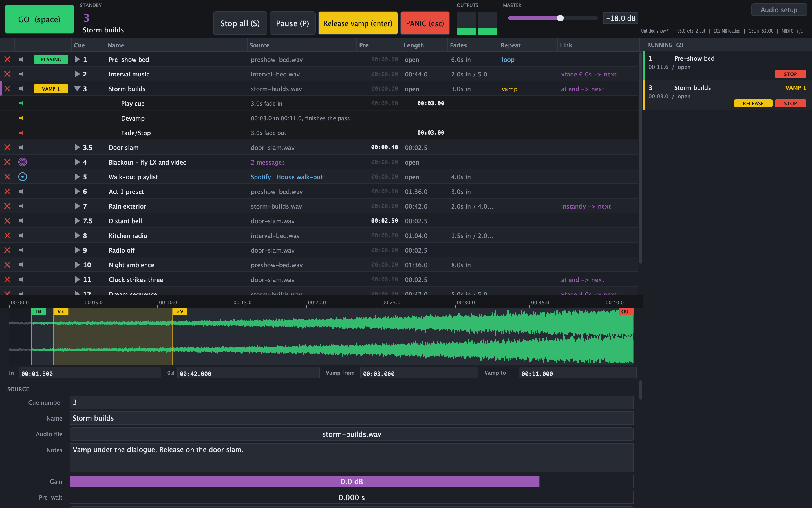Click speaker icon on Interval music row
This screenshot has height=508, width=812.
(21, 74)
